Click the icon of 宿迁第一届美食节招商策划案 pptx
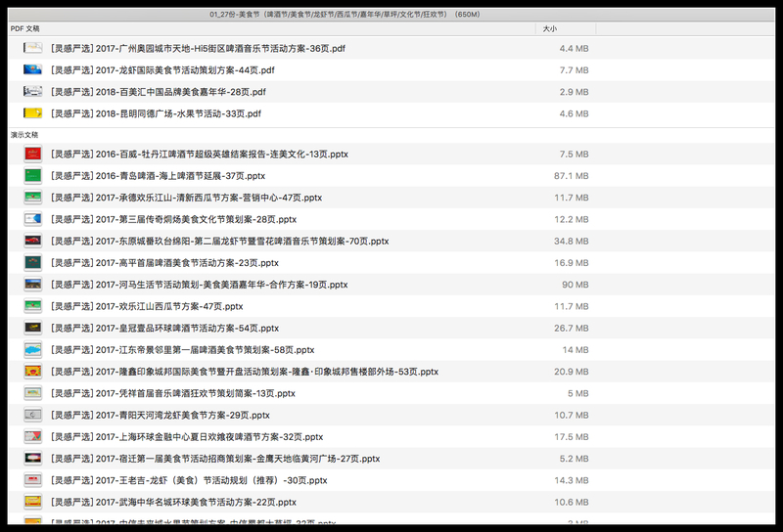Screen dimensions: 783x532 tap(33, 458)
